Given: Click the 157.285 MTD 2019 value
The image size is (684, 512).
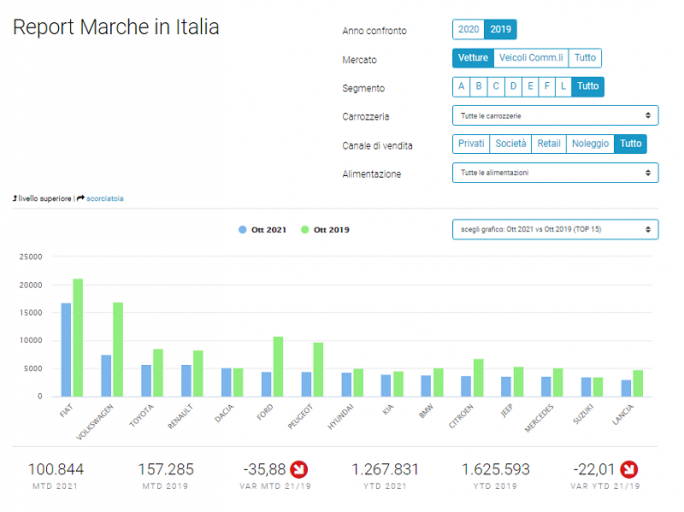Looking at the screenshot, I should click(x=166, y=470).
